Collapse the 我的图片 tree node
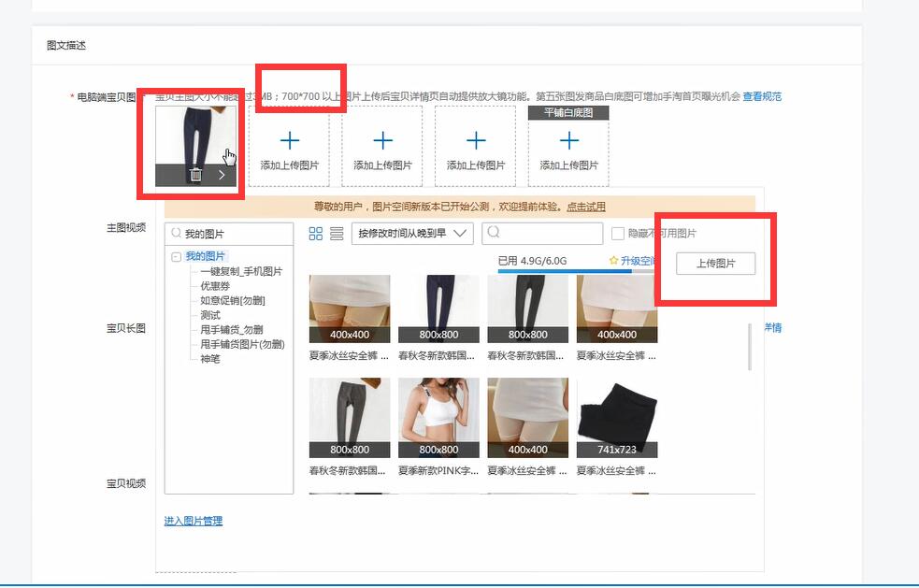The width and height of the screenshot is (919, 588). (x=176, y=256)
